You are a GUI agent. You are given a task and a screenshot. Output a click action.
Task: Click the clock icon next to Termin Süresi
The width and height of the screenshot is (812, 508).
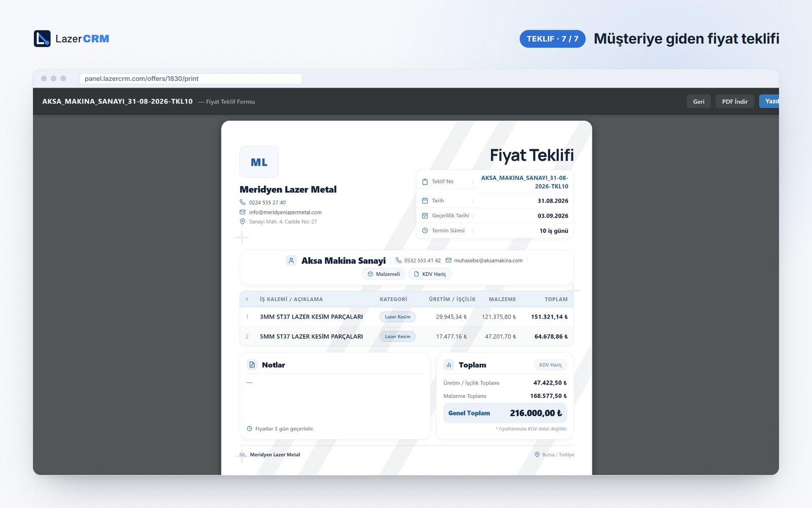[x=425, y=231]
